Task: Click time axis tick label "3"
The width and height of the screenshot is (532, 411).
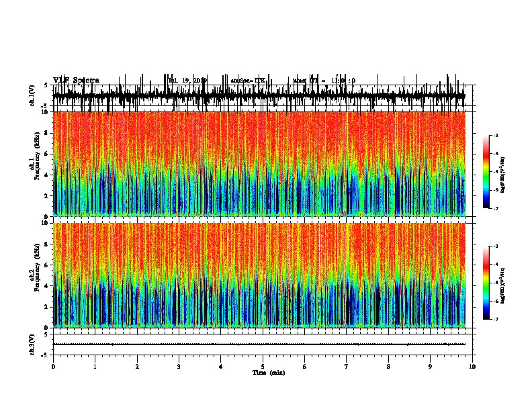Action: (179, 367)
